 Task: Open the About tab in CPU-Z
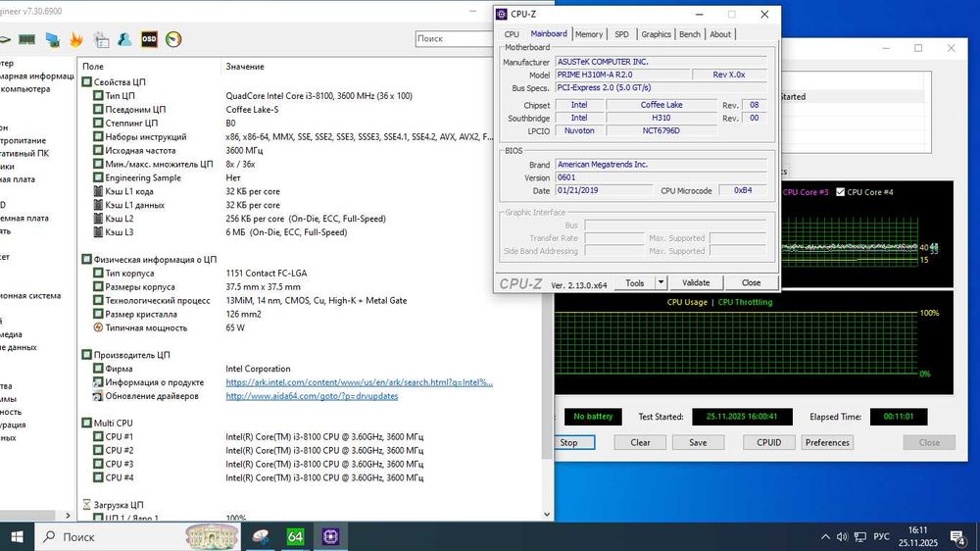[x=720, y=34]
